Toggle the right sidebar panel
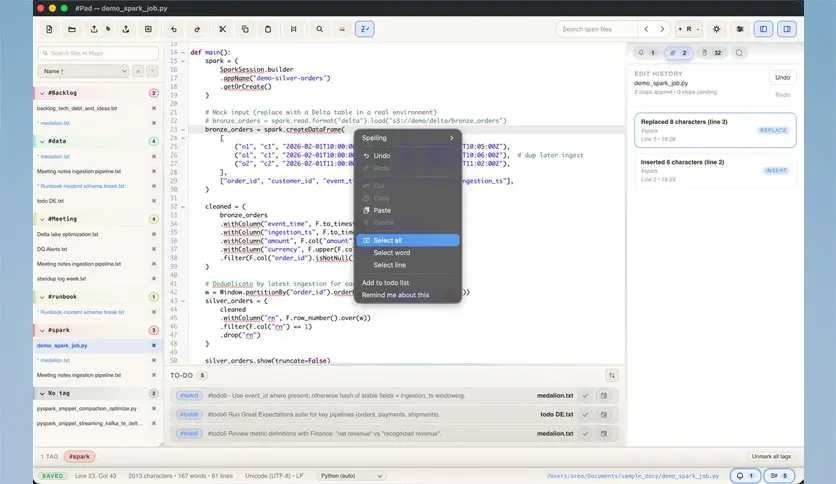 pos(787,29)
